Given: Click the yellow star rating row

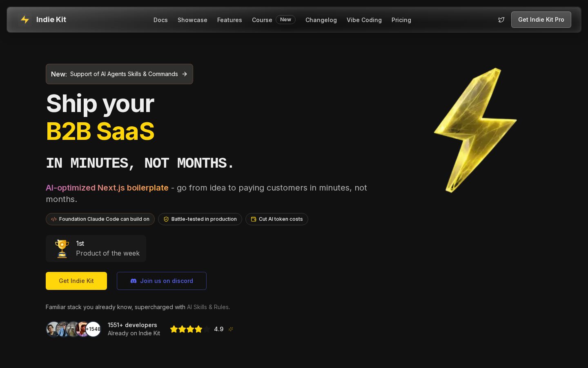Looking at the screenshot, I should (x=190, y=329).
